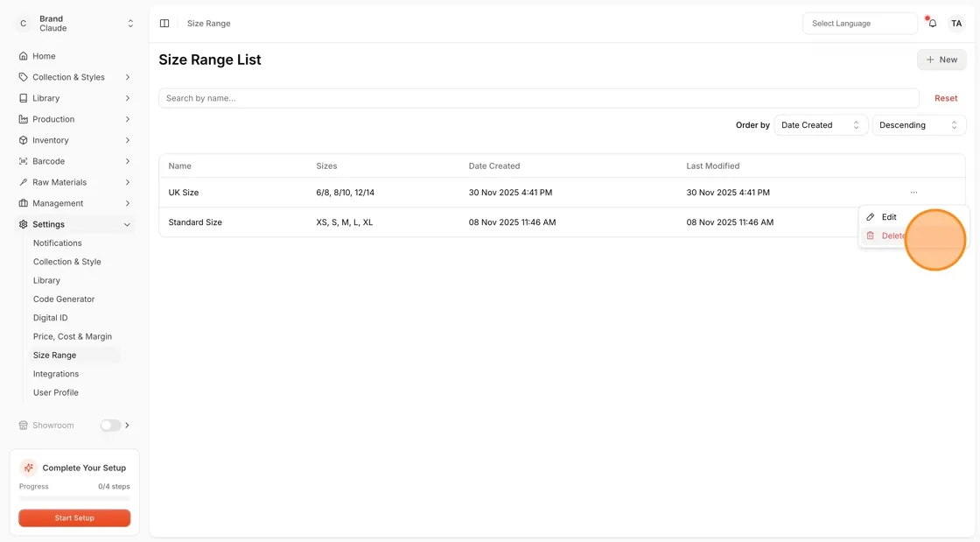Image resolution: width=980 pixels, height=542 pixels.
Task: Click the Showroom store icon
Action: pyautogui.click(x=23, y=425)
